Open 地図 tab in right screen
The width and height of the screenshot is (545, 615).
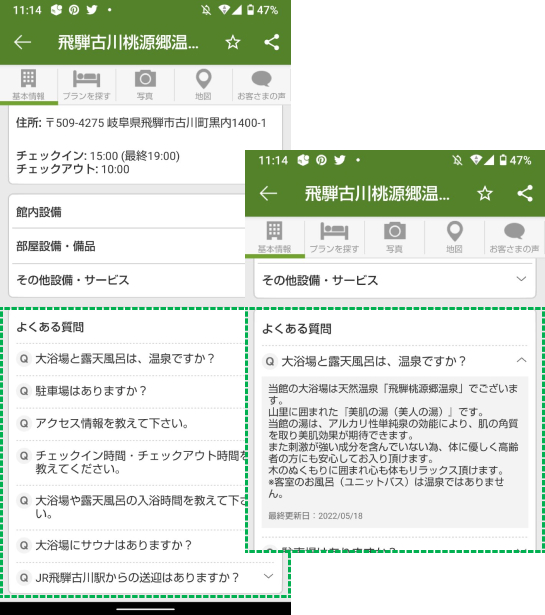454,237
